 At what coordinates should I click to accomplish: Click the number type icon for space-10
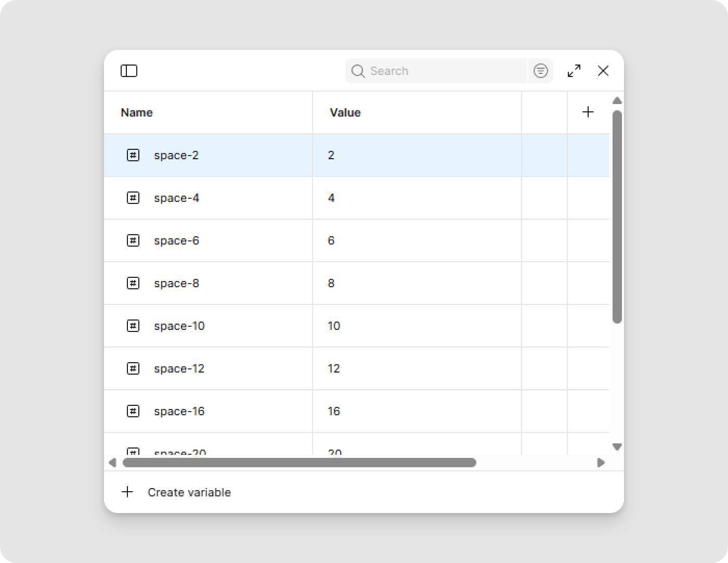pyautogui.click(x=133, y=326)
